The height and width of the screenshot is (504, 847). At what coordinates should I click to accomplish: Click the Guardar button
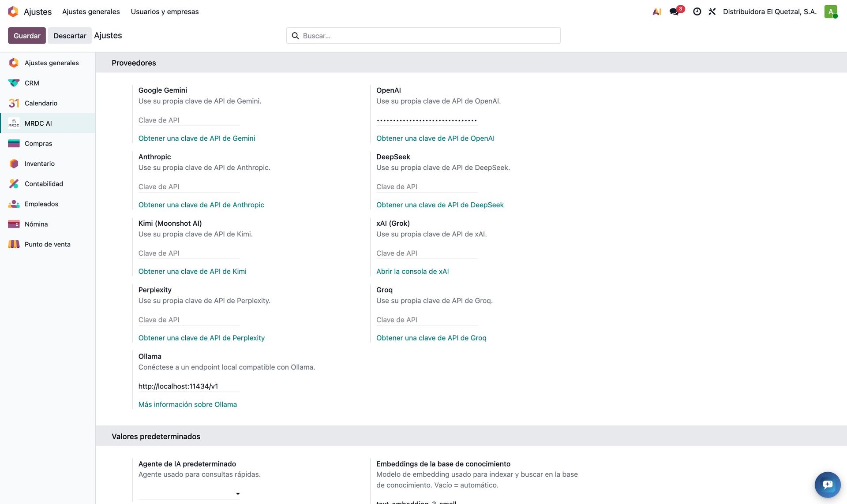coord(27,36)
